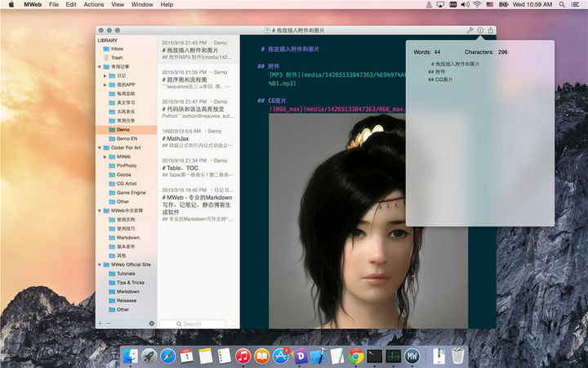588x368 pixels.
Task: Select the Releases folder
Action: tap(126, 301)
